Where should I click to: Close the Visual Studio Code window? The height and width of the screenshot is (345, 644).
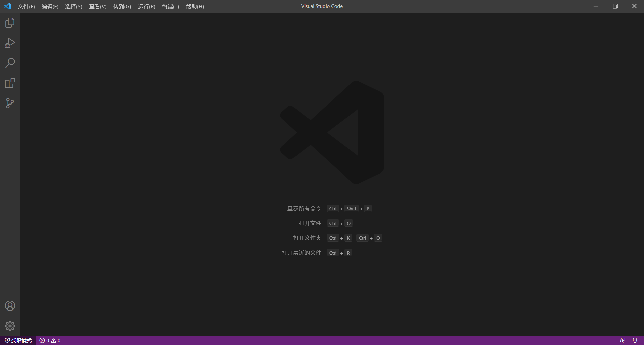(x=634, y=6)
